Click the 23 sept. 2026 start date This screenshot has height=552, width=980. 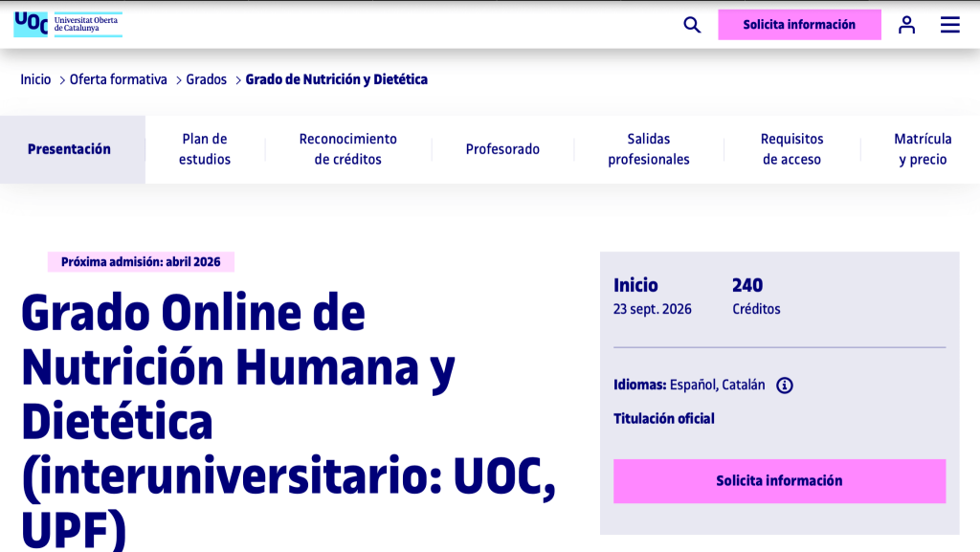(x=652, y=309)
